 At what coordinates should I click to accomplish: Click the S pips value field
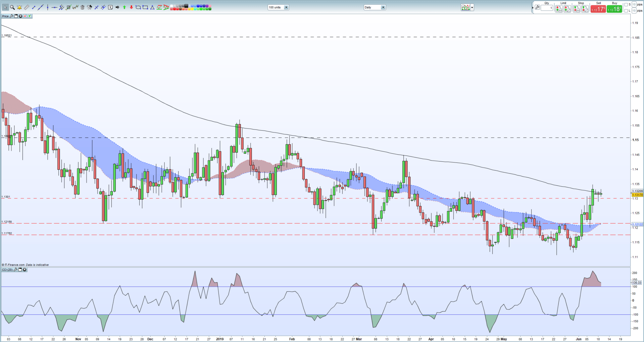tap(634, 5)
